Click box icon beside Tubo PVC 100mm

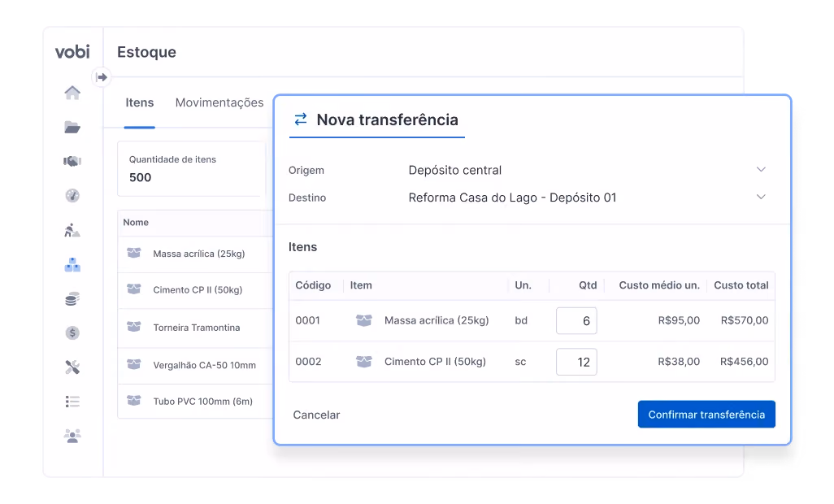click(x=134, y=400)
